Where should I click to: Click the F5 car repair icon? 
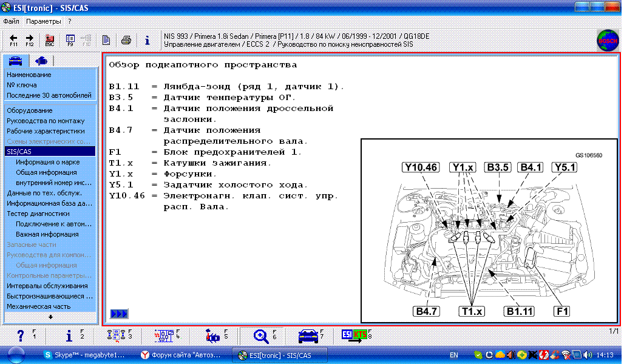click(x=212, y=336)
